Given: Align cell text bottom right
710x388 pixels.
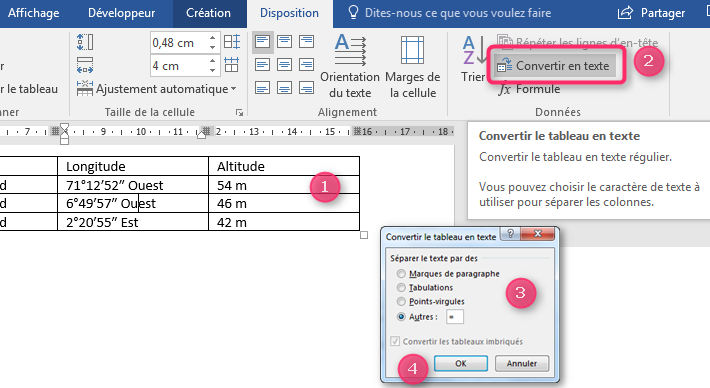Looking at the screenshot, I should pos(307,87).
